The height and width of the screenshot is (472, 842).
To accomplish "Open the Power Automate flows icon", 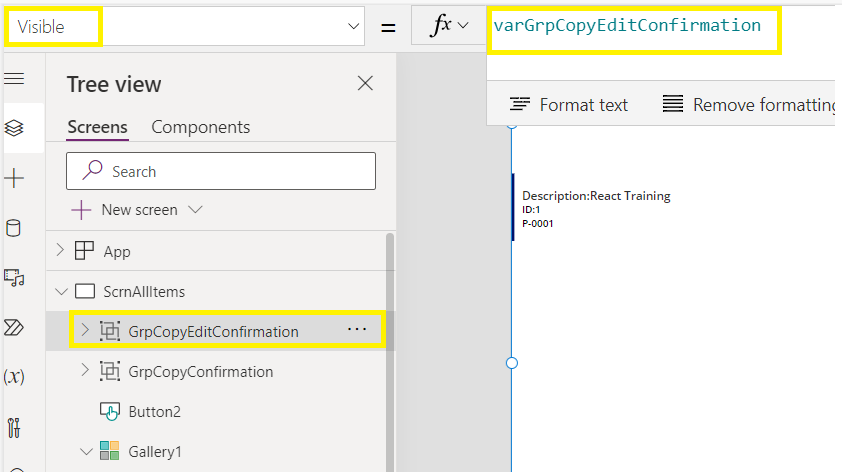I will click(x=14, y=327).
